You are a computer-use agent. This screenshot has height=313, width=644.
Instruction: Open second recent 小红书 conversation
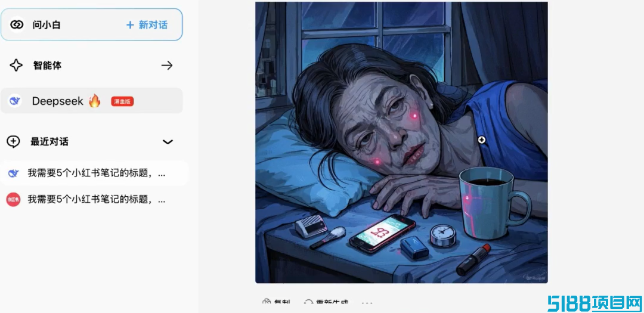(x=94, y=200)
